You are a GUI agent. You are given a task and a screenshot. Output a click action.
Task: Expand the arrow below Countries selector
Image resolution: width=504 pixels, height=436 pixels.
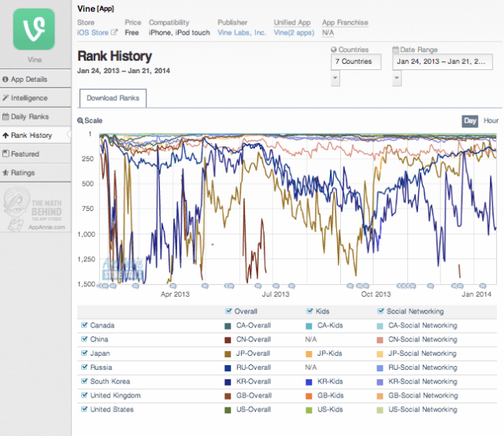(x=335, y=78)
